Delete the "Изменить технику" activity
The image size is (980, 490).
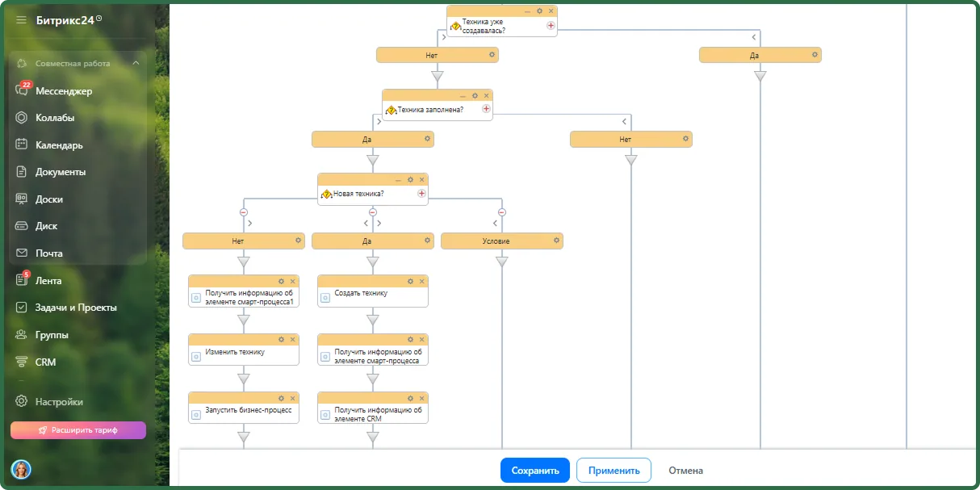(x=292, y=339)
